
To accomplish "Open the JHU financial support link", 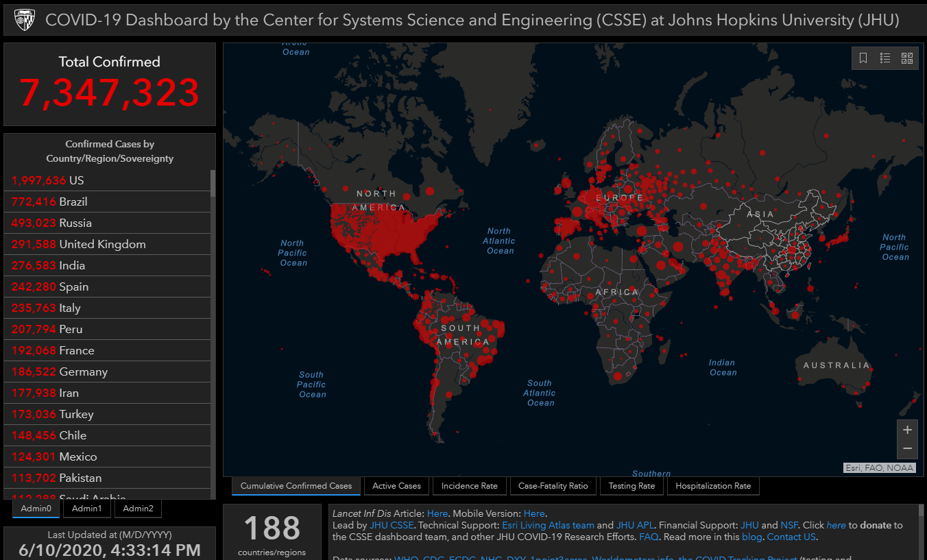I will pos(749,526).
